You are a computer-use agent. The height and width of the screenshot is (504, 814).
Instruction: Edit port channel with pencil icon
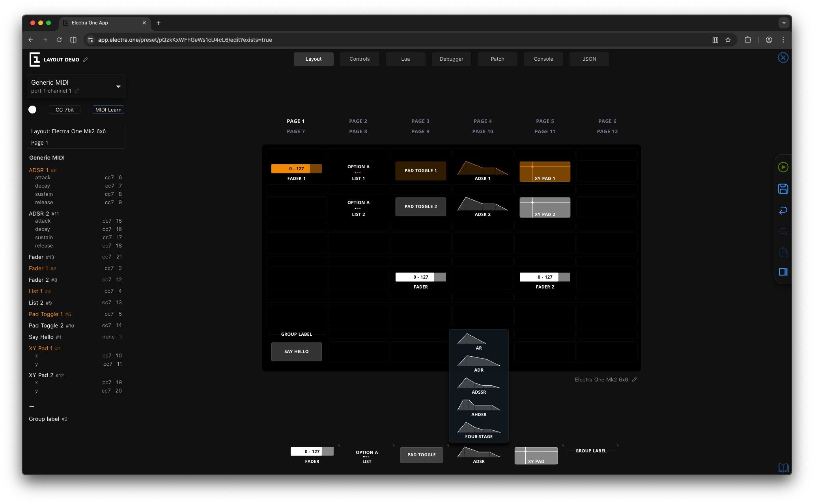click(x=77, y=91)
